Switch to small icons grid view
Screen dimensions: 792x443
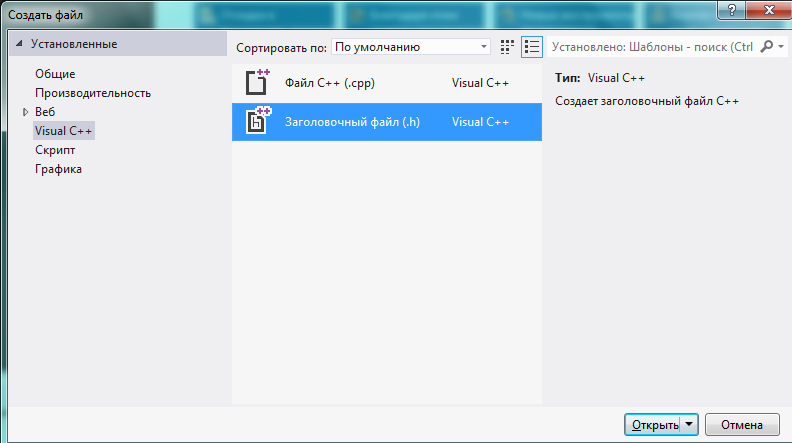pos(507,47)
